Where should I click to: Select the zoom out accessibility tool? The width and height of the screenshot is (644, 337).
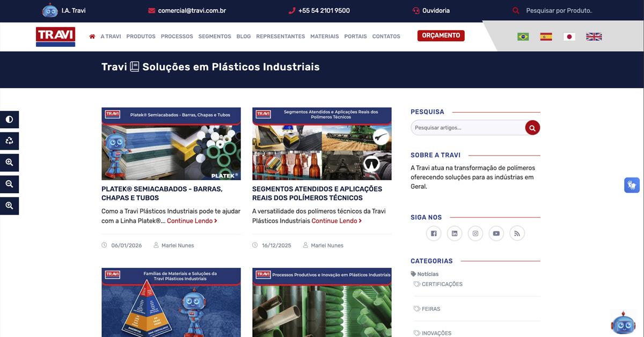(9, 184)
